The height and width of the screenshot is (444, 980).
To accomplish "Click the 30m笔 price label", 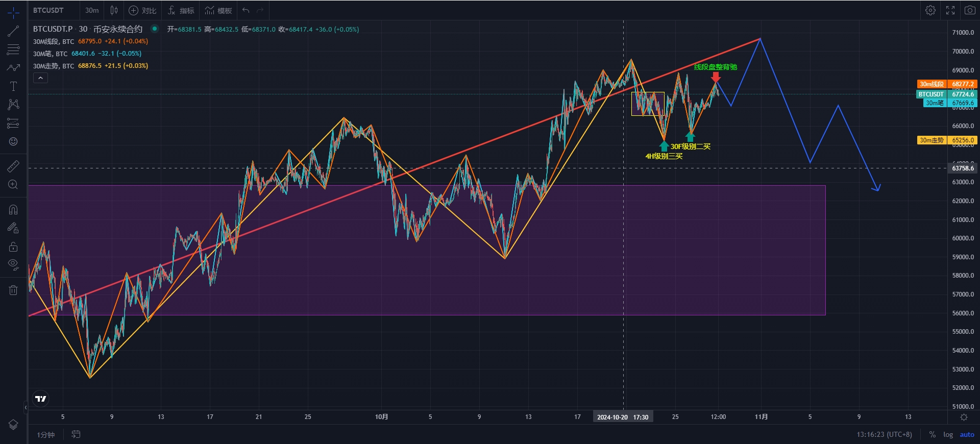I will point(935,103).
